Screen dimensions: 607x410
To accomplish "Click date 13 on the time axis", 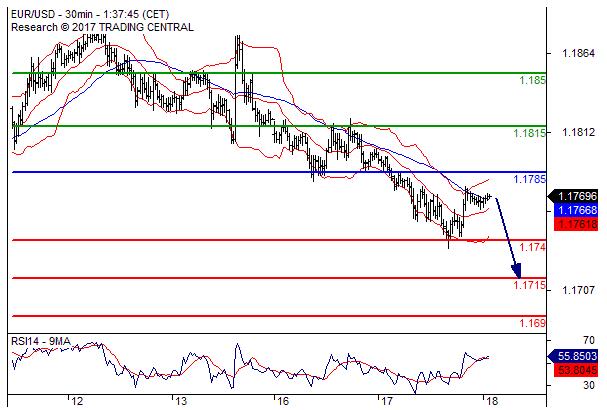I will (x=181, y=401).
